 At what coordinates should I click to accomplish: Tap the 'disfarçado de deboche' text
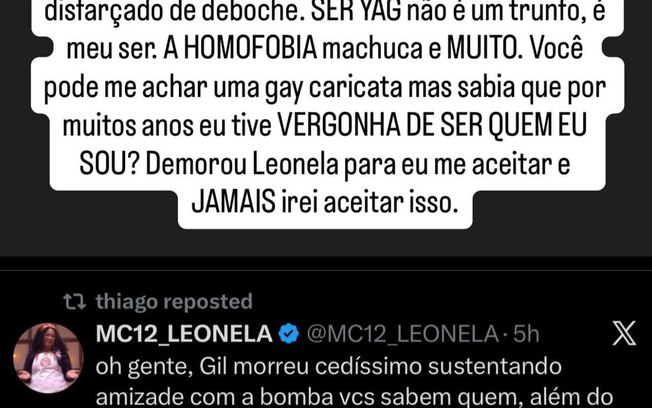175,11
